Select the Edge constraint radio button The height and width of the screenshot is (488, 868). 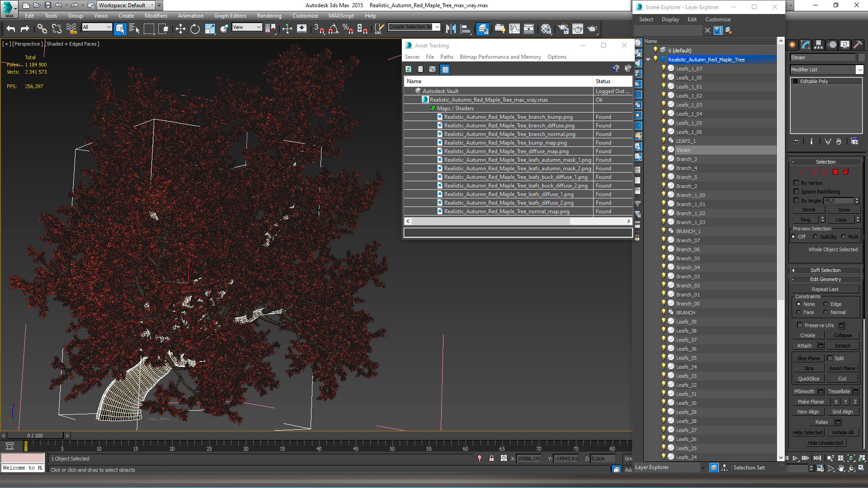click(826, 304)
